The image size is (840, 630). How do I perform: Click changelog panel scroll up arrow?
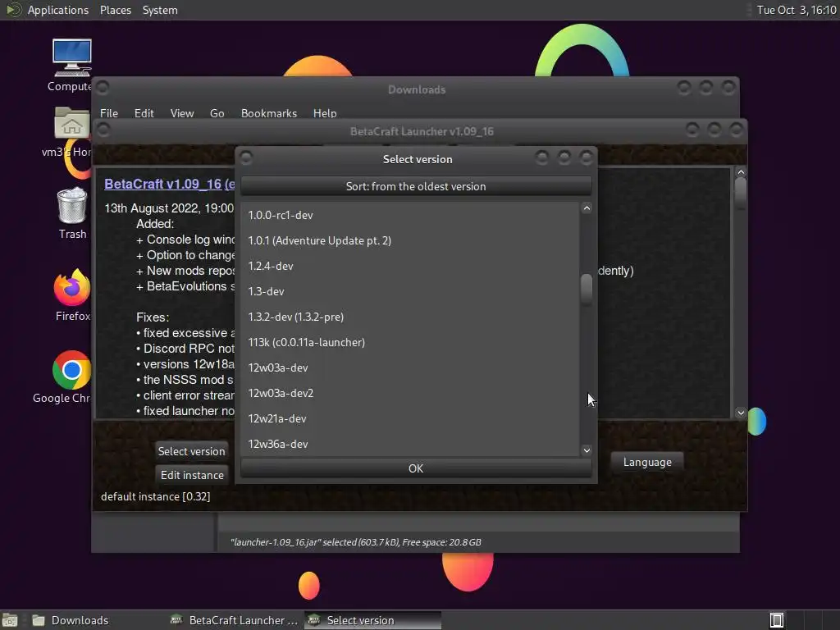[x=741, y=172]
